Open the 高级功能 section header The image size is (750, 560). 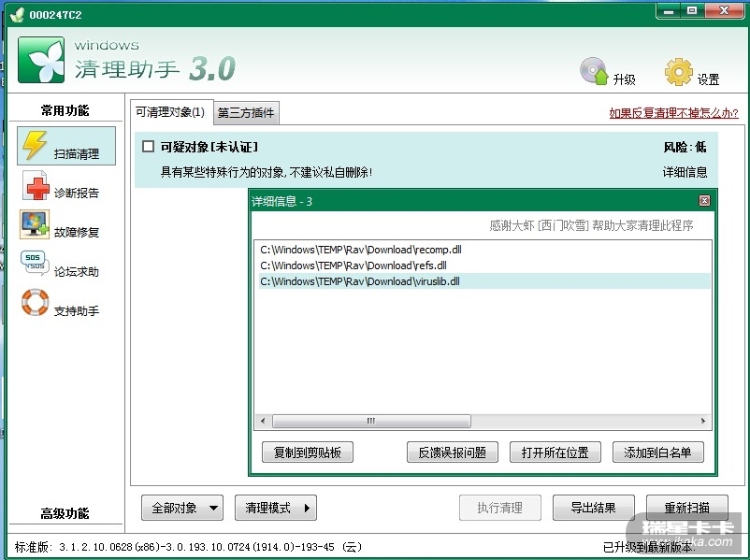[x=65, y=513]
